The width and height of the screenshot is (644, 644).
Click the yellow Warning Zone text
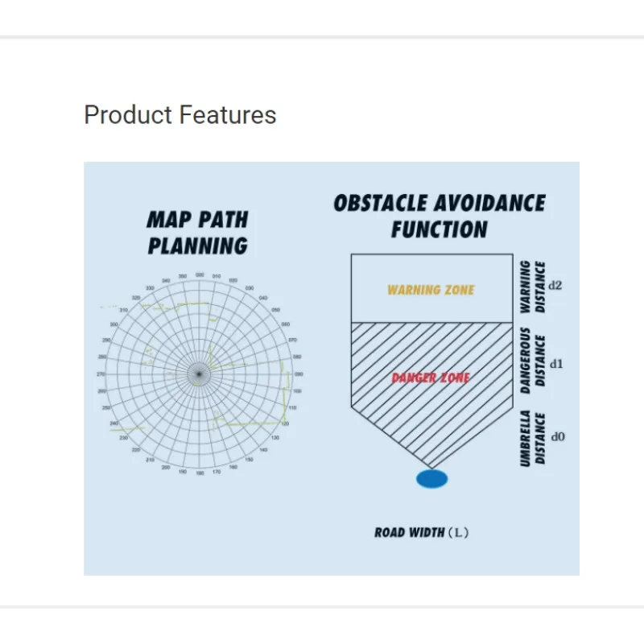(x=431, y=290)
